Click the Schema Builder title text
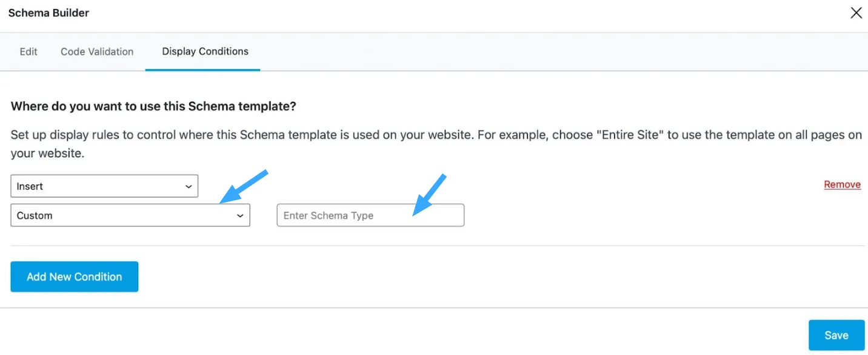The height and width of the screenshot is (355, 868). tap(48, 13)
